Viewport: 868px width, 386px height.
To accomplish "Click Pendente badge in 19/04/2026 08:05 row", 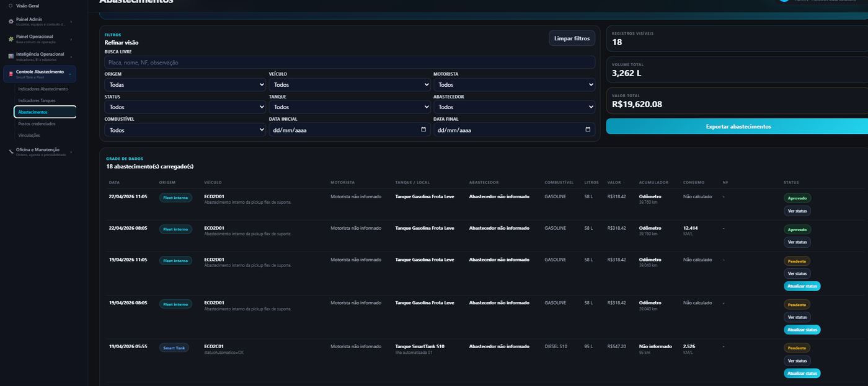I will (797, 305).
